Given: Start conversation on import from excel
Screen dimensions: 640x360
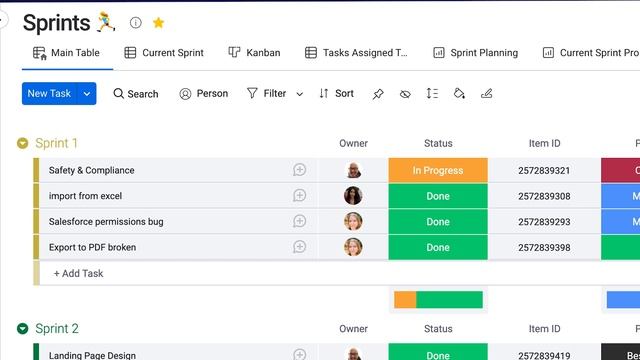Looking at the screenshot, I should 300,196.
